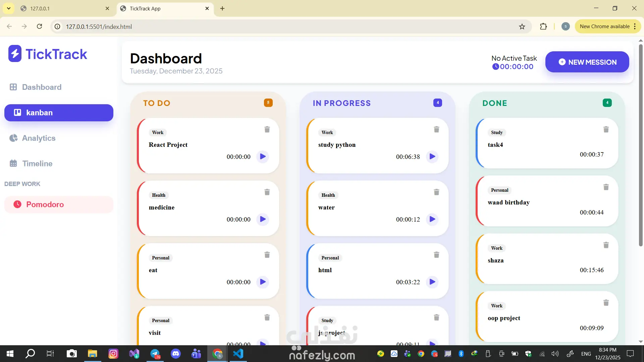
Task: Click the page vertical scrollbar
Action: (x=640, y=144)
